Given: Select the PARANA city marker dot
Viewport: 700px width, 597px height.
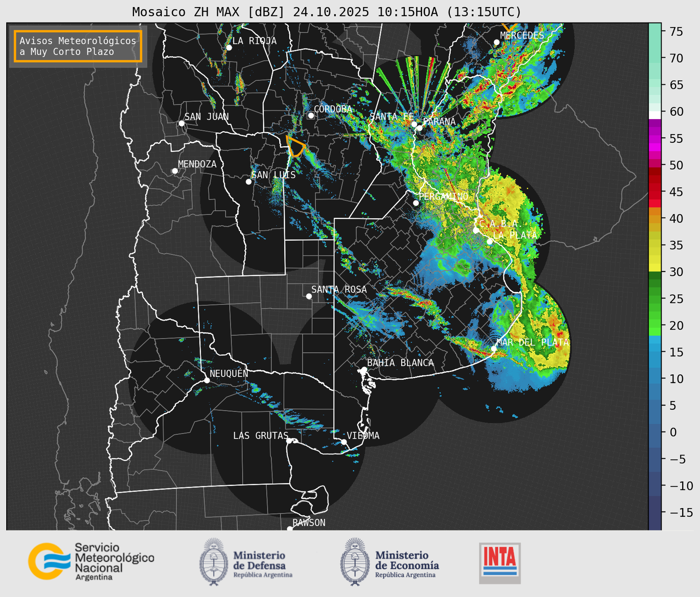Looking at the screenshot, I should click(420, 128).
